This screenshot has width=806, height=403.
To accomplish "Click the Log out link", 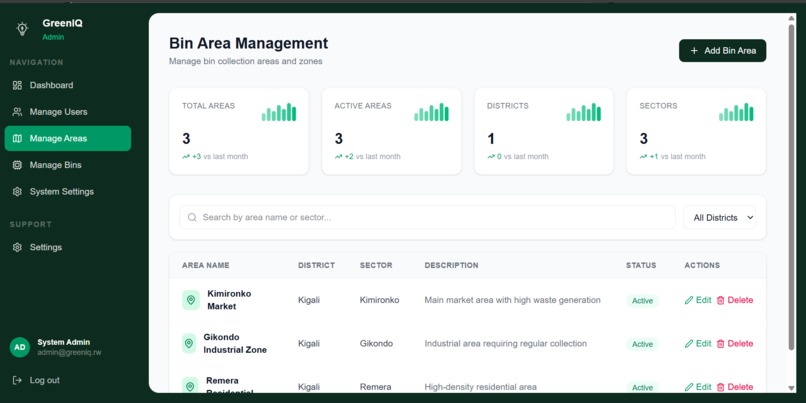I will point(36,380).
